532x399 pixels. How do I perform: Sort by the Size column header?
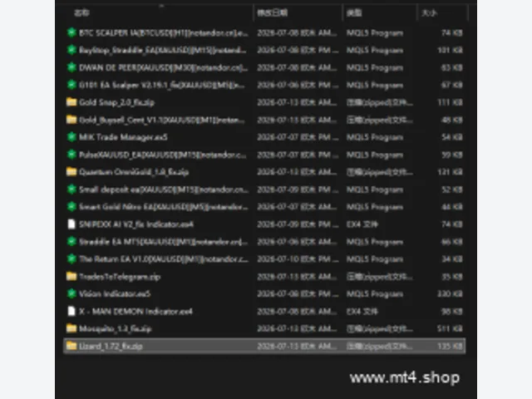[x=429, y=13]
